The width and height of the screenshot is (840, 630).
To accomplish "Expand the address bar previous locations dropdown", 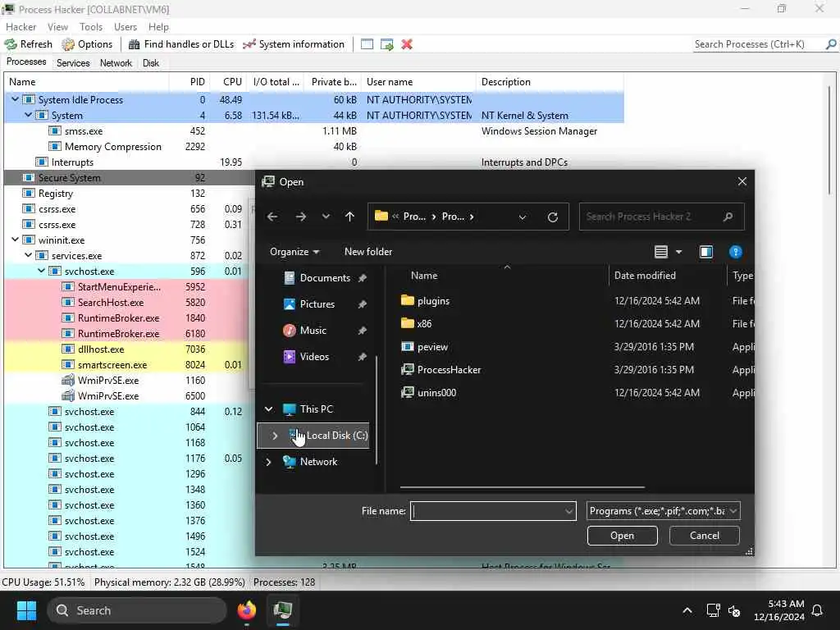I will (x=523, y=217).
